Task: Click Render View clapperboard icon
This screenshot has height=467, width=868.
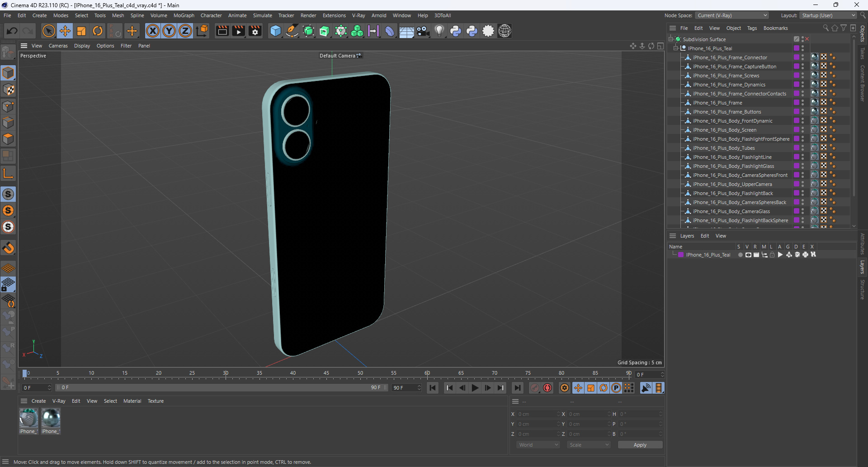Action: 222,31
